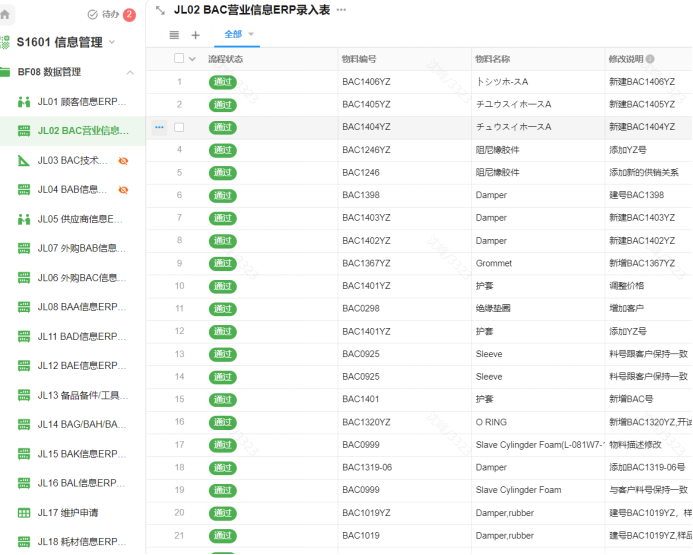This screenshot has width=693, height=555.
Task: Expand the S1601 信息管理 dropdown
Action: point(112,42)
